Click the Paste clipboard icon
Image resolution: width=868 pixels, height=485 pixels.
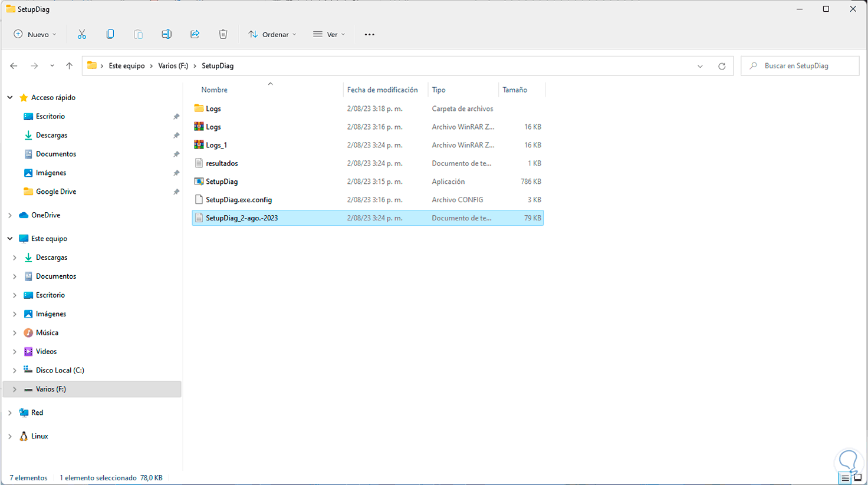coord(139,34)
